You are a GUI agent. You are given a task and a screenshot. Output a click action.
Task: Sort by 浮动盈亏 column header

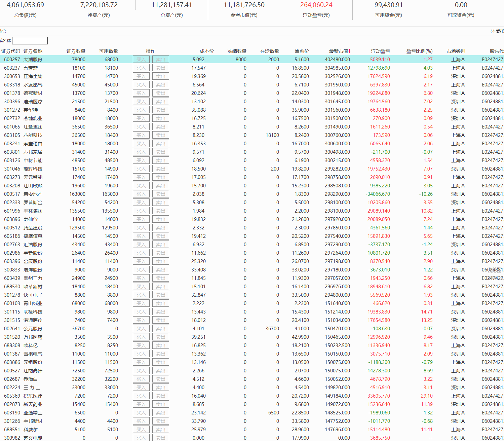pos(380,51)
